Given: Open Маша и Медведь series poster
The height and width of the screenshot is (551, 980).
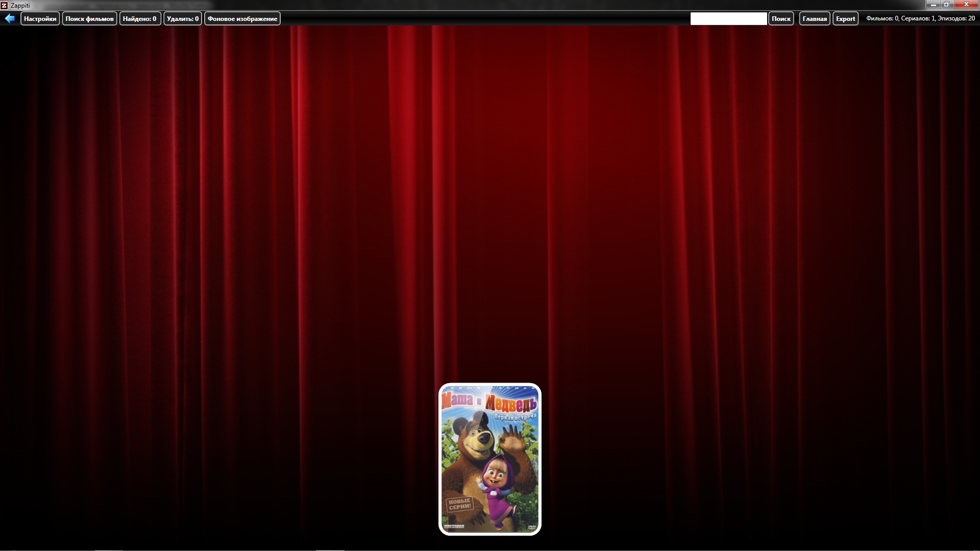Looking at the screenshot, I should 489,459.
